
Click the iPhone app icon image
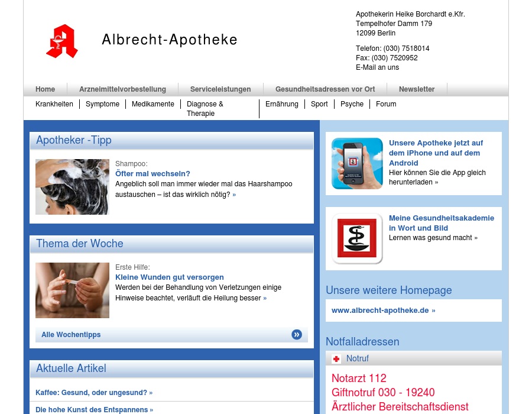pyautogui.click(x=357, y=163)
